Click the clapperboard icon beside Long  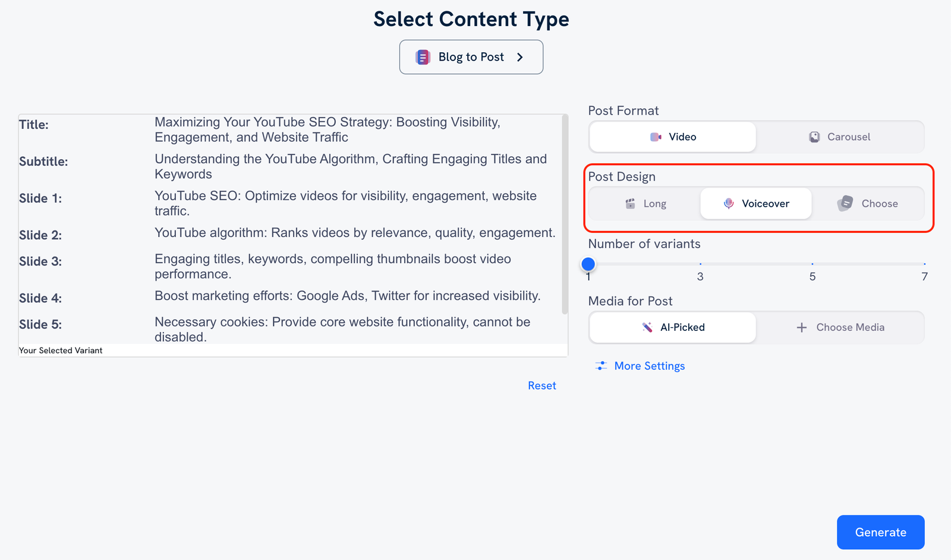coord(631,204)
